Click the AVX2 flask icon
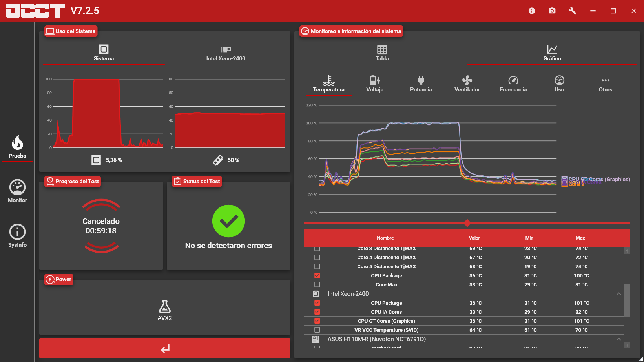Image resolution: width=644 pixels, height=362 pixels. (x=165, y=306)
